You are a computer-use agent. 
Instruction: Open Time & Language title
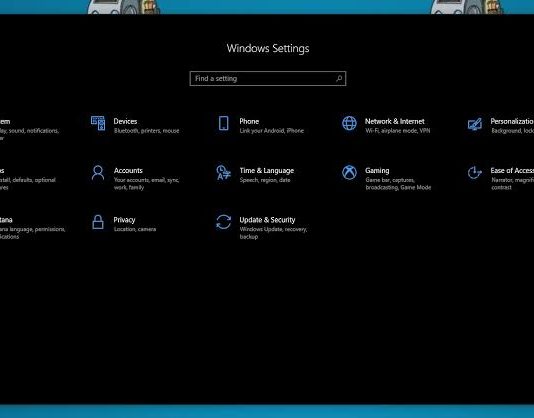tap(267, 171)
